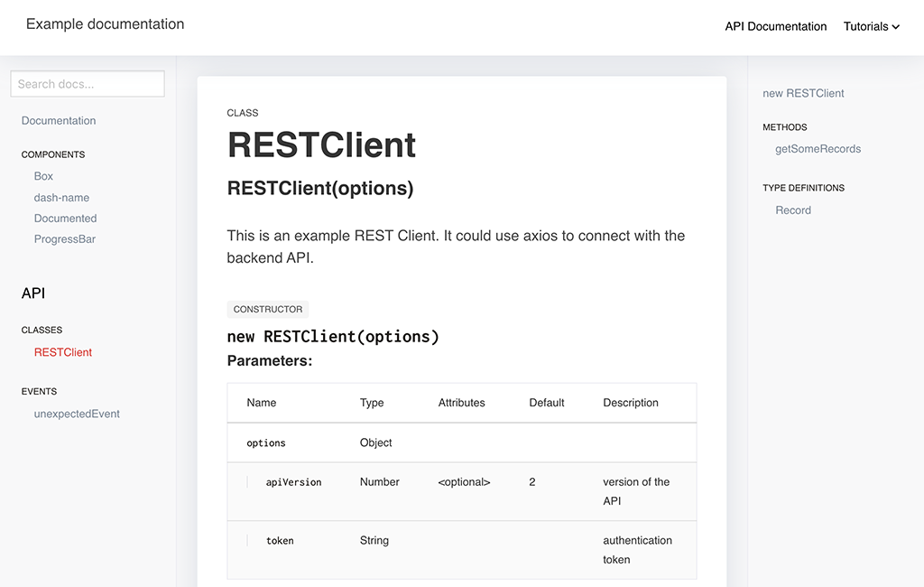Jump to new RESTClient in right outline
The image size is (924, 587).
[x=803, y=93]
